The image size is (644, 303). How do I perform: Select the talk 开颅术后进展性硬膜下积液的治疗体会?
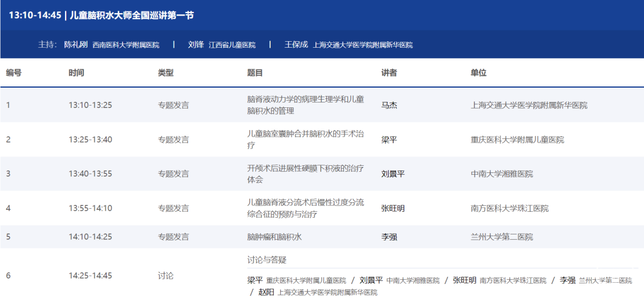(x=305, y=174)
